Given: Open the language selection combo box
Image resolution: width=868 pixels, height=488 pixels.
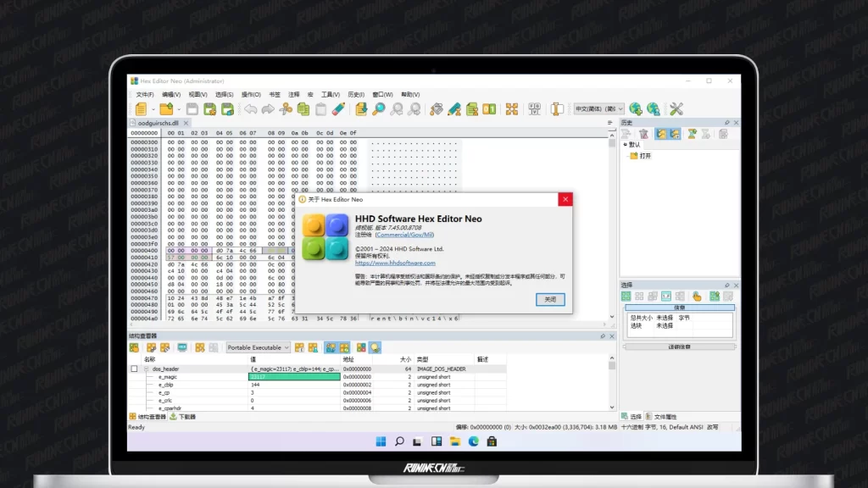Looking at the screenshot, I should [598, 109].
